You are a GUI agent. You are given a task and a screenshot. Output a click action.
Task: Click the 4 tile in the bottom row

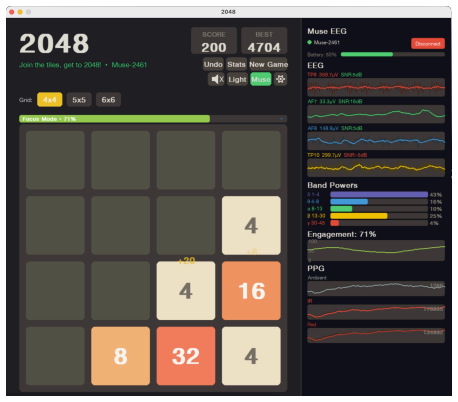coord(251,356)
